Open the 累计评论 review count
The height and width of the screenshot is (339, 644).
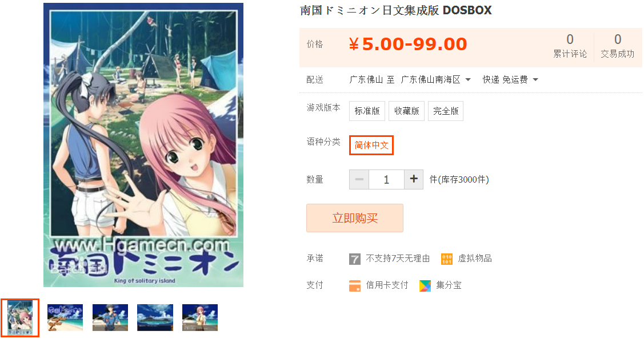click(570, 46)
